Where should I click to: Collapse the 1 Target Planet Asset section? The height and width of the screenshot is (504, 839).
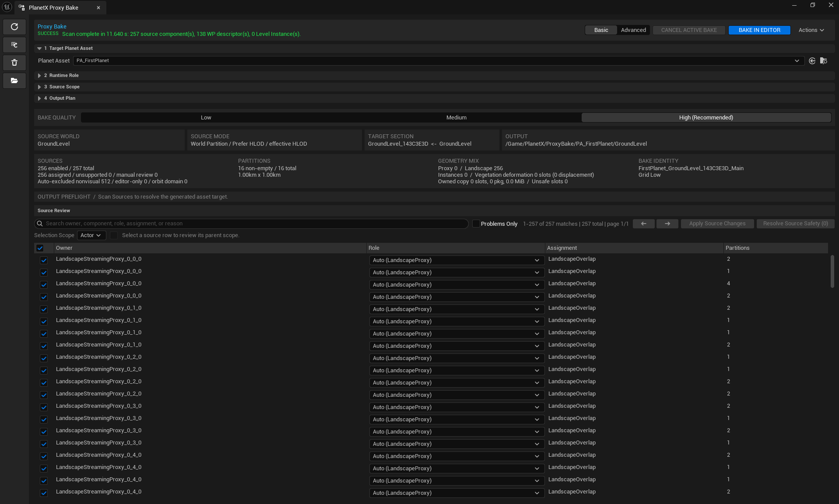39,49
